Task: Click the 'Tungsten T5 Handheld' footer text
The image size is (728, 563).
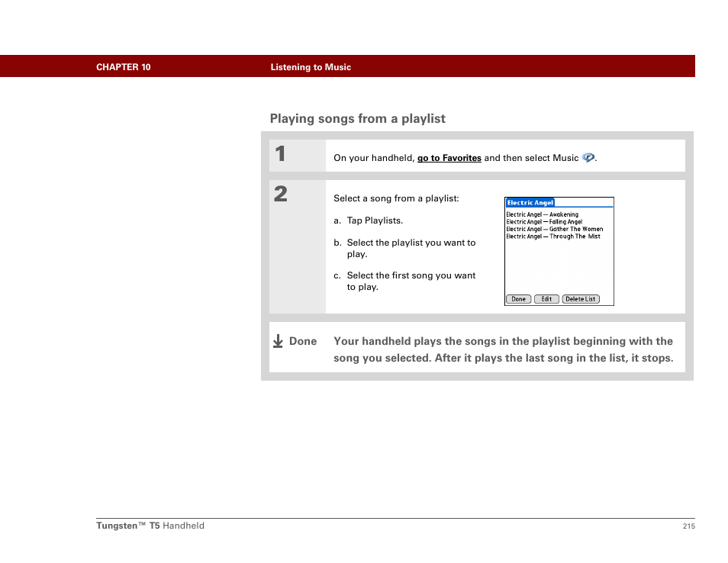Action: tap(150, 526)
